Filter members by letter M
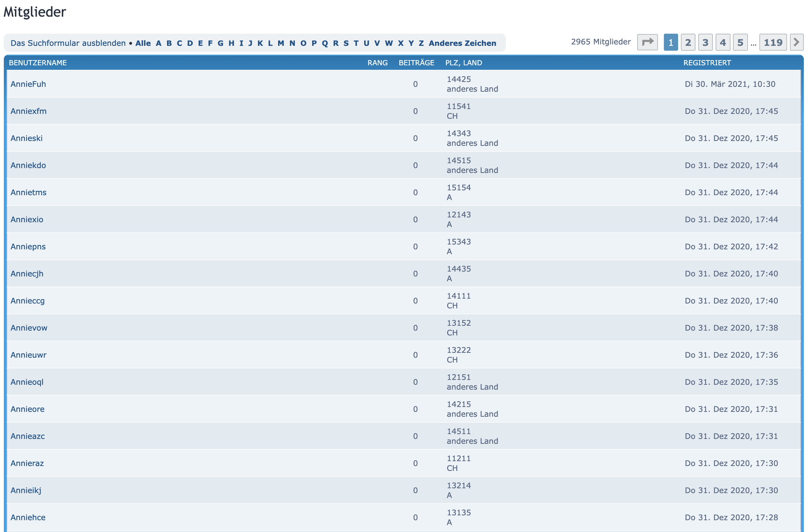 coord(281,43)
